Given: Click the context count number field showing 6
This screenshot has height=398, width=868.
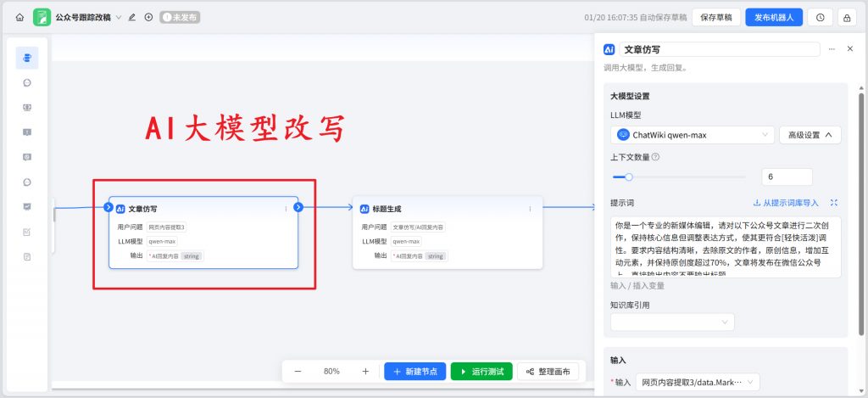Looking at the screenshot, I should pyautogui.click(x=787, y=177).
